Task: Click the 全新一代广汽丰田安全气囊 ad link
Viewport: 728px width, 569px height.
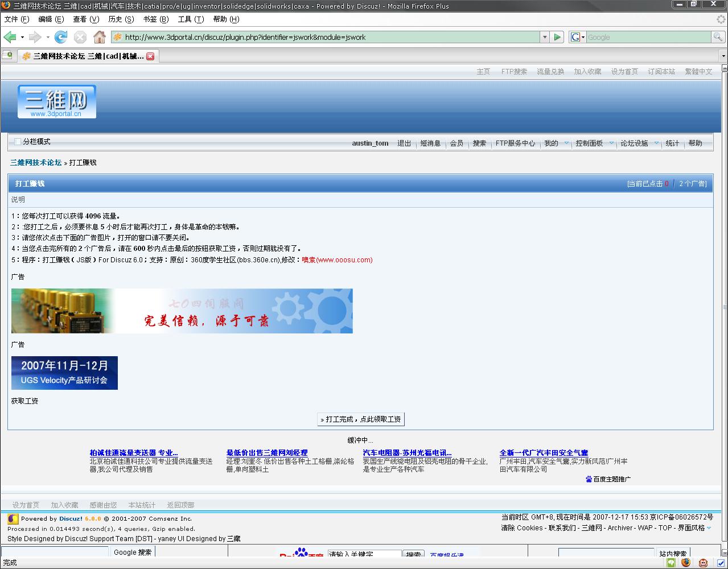Action: pyautogui.click(x=544, y=453)
